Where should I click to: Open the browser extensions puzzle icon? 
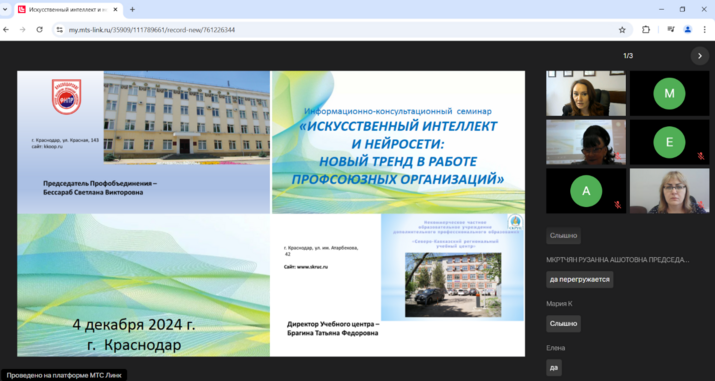click(x=646, y=30)
